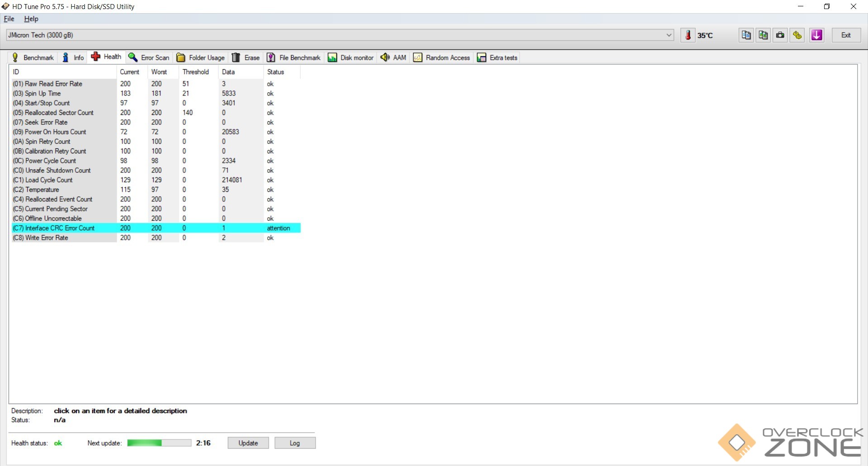
Task: Select the (C8) Write Error Rate row
Action: click(x=156, y=238)
